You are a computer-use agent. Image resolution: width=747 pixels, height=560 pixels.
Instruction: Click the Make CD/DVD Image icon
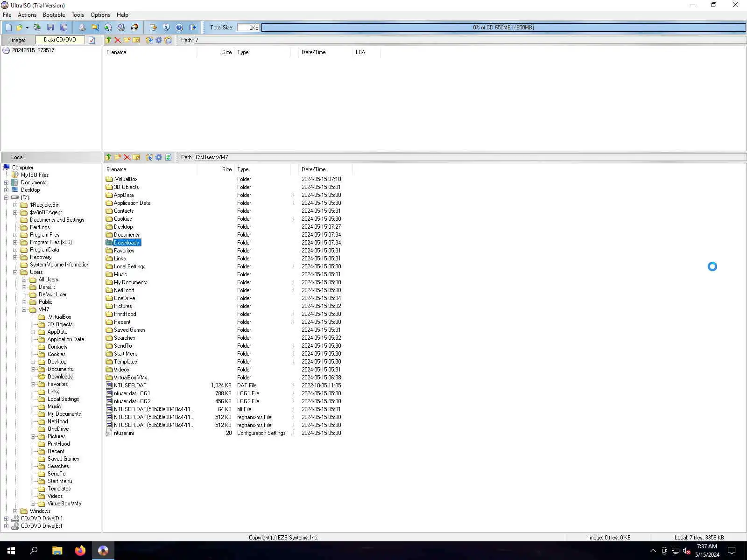click(x=82, y=28)
